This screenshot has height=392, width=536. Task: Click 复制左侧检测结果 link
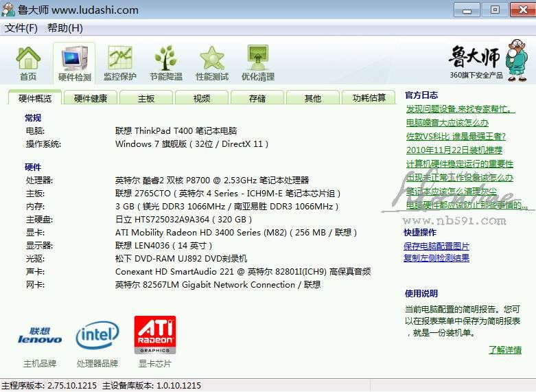436,258
